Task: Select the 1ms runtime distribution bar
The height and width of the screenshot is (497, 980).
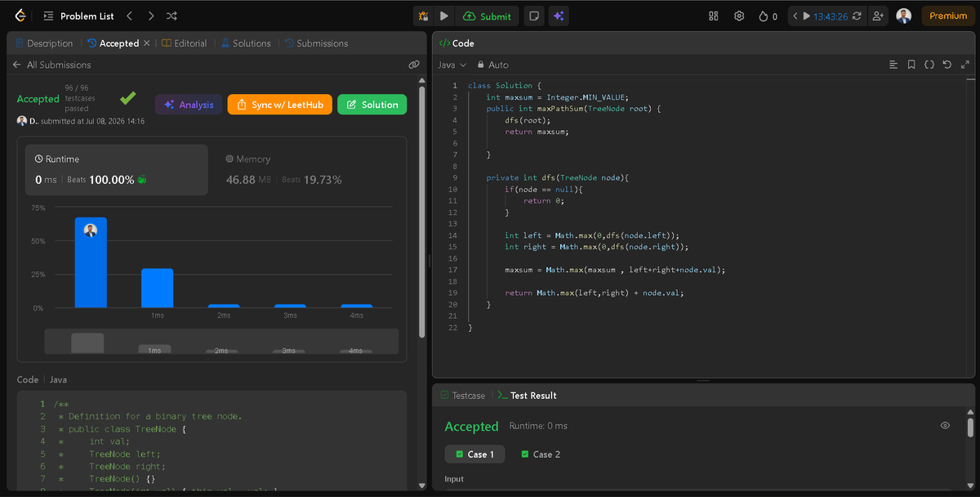Action: pyautogui.click(x=157, y=288)
